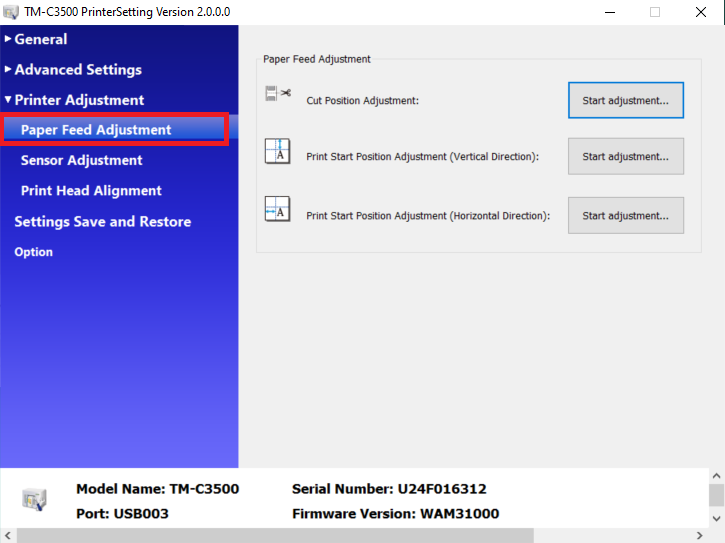Collapse the Printer Adjustment section arrow

tap(8, 99)
